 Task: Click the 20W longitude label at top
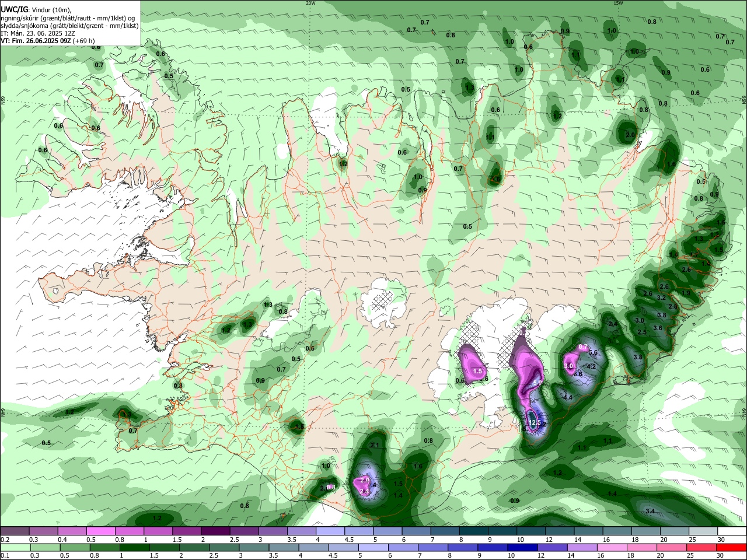click(310, 2)
